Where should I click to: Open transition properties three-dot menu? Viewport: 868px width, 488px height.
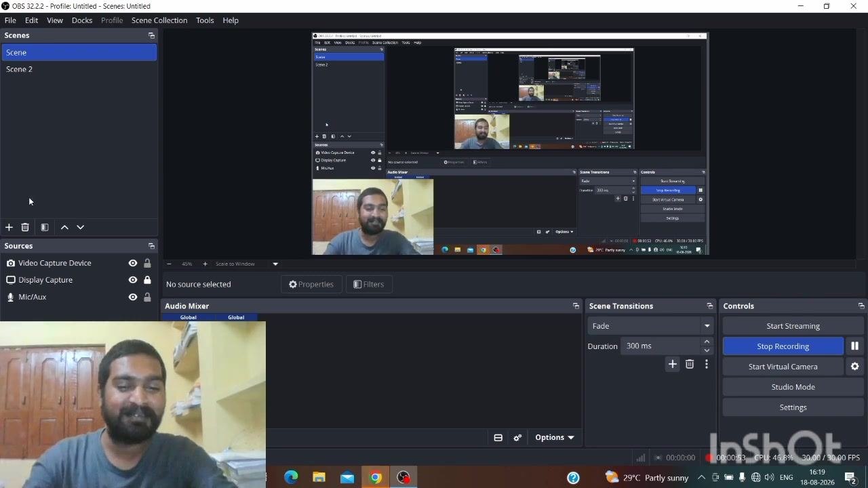[707, 365]
